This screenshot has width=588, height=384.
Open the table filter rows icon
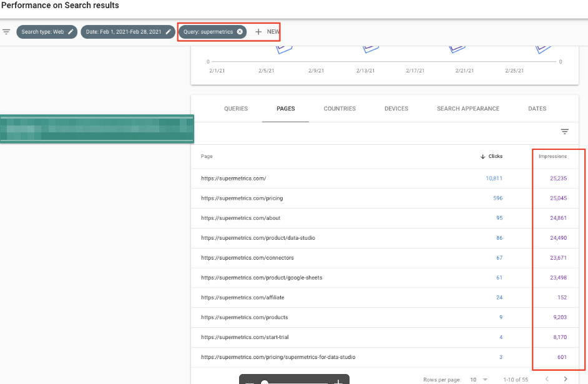pyautogui.click(x=564, y=132)
